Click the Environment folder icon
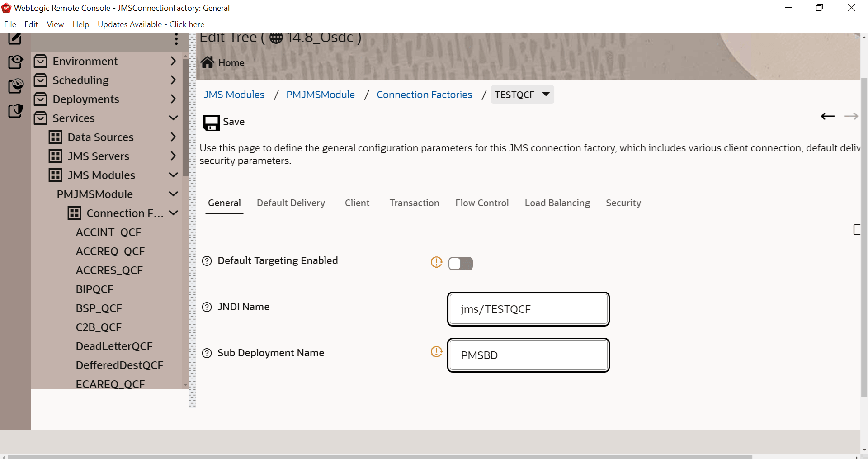The image size is (868, 459). tap(41, 61)
